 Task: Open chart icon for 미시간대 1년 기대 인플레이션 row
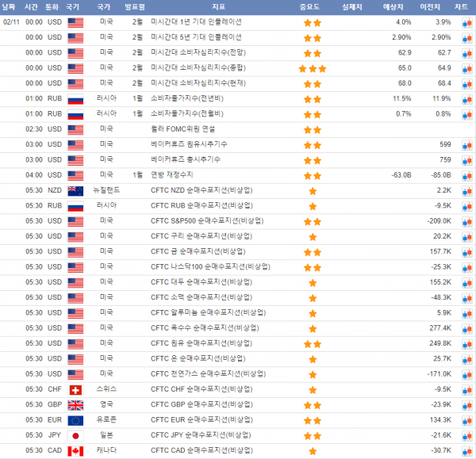[x=467, y=23]
